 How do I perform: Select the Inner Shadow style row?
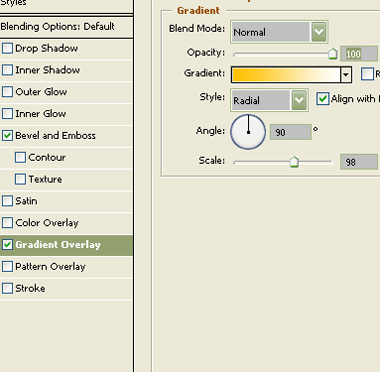pos(66,70)
